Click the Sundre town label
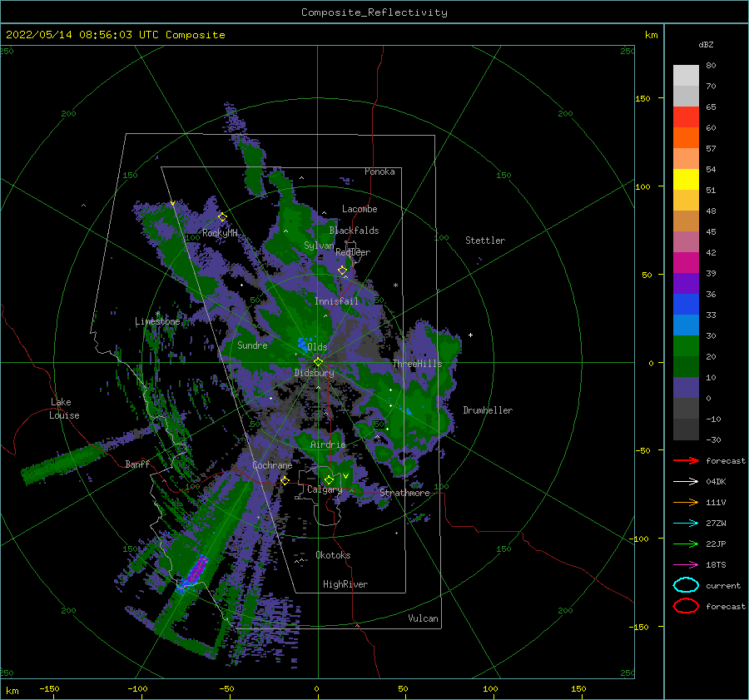Image resolution: width=749 pixels, height=700 pixels. 252,345
